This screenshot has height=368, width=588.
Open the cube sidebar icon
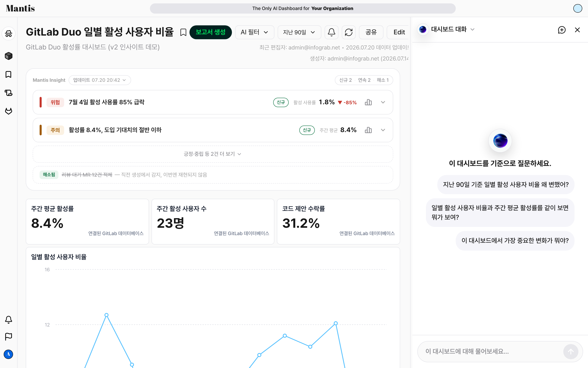pyautogui.click(x=9, y=56)
